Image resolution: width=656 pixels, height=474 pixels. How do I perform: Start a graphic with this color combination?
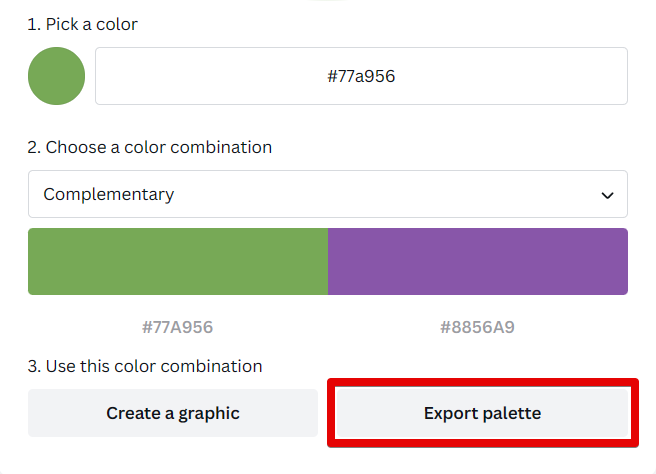tap(173, 413)
